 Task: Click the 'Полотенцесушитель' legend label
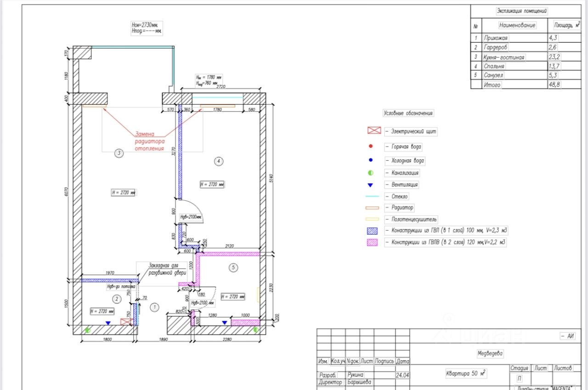(411, 220)
